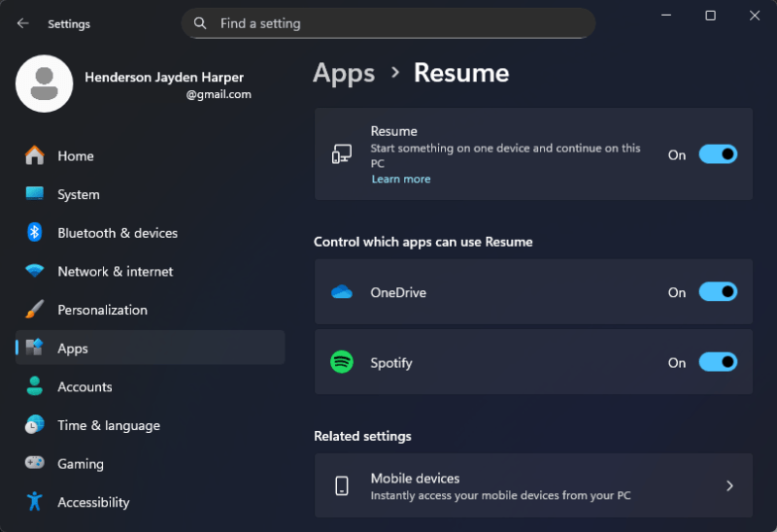Click the Personalization paintbrush icon

[35, 309]
